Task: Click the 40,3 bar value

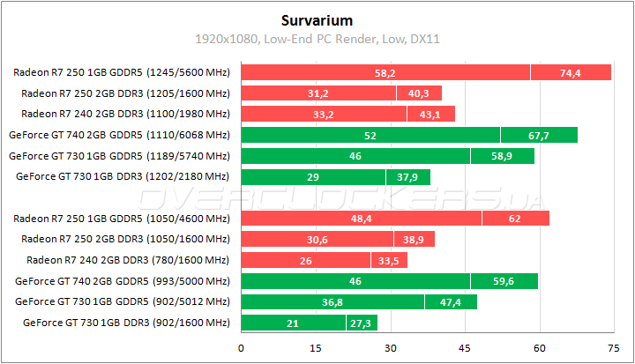Action: click(418, 94)
